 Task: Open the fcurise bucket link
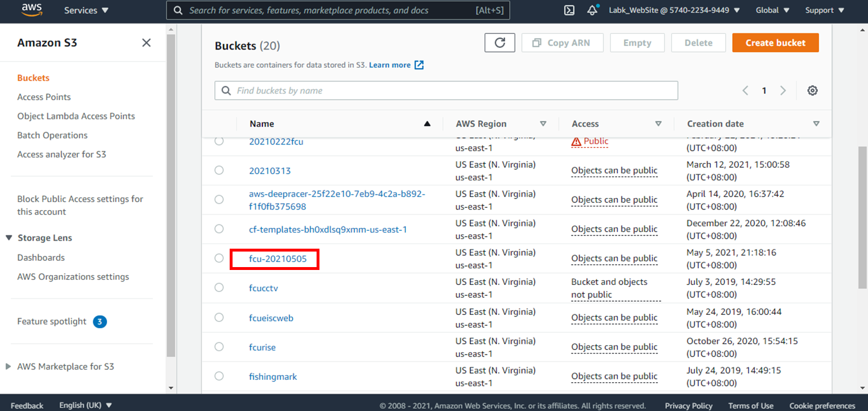point(262,348)
